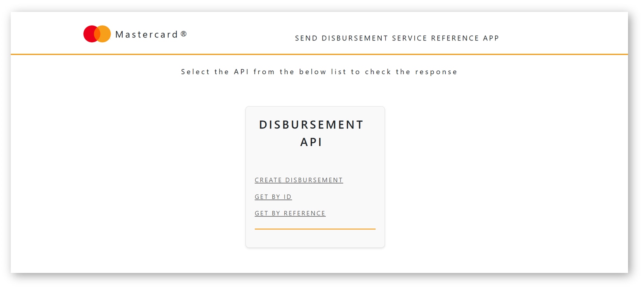The height and width of the screenshot is (290, 644).
Task: Click 'REFERENCE APP' in the header title
Action: [x=465, y=38]
